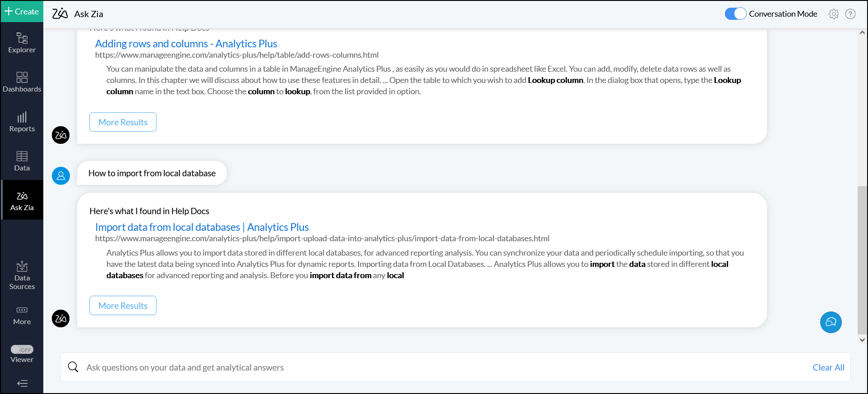Toggle Conversation Mode switch off
Viewport: 868px width, 394px height.
[x=735, y=14]
